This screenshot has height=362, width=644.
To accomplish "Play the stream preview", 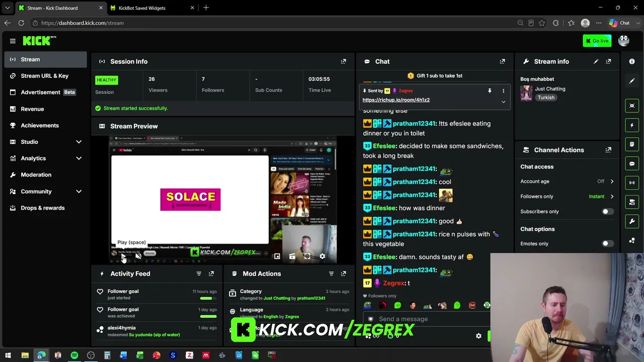I will tap(123, 256).
